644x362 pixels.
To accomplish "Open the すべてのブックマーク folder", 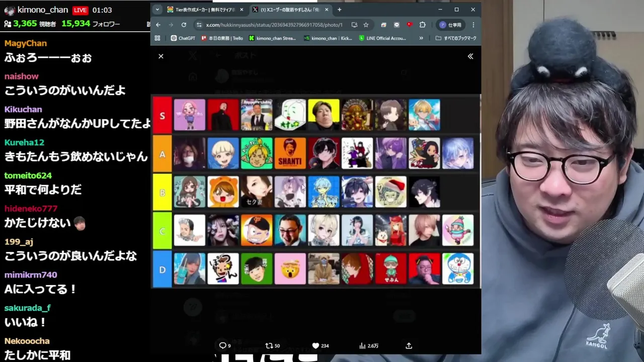I will tap(456, 38).
